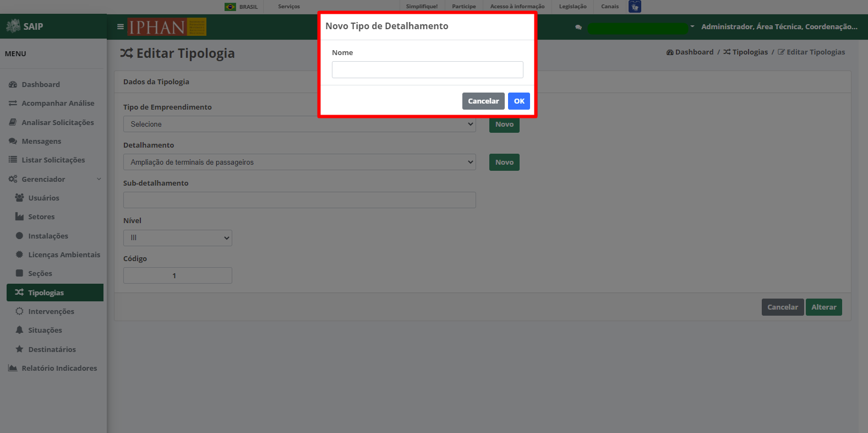Open Relatório Indicadores menu item

coord(59,368)
